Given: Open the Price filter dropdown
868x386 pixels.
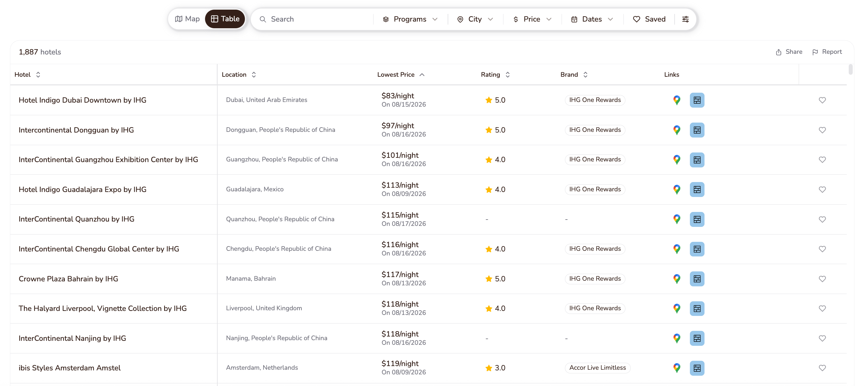Looking at the screenshot, I should tap(532, 19).
